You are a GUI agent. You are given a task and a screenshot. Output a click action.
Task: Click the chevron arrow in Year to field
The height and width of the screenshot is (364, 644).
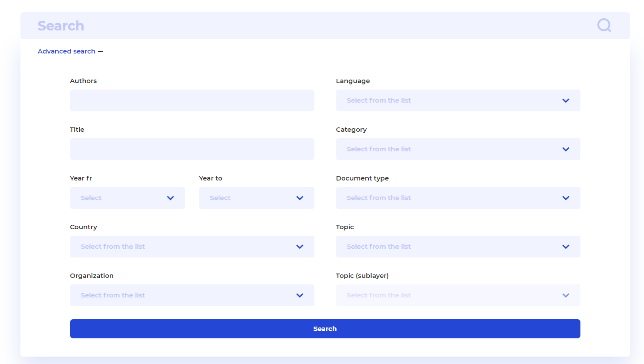point(300,198)
